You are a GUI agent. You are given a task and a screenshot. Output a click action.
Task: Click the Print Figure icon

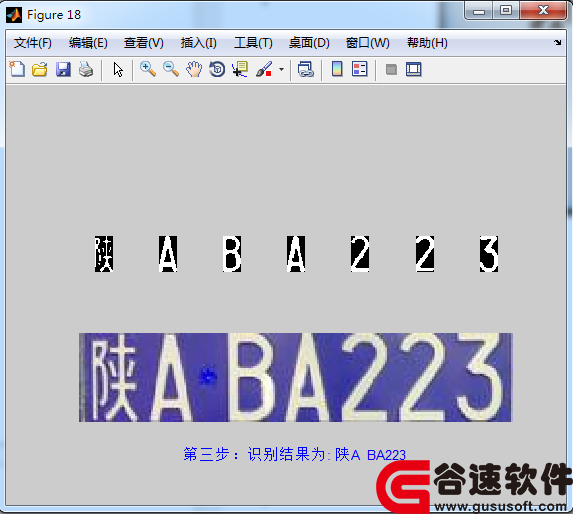[86, 69]
